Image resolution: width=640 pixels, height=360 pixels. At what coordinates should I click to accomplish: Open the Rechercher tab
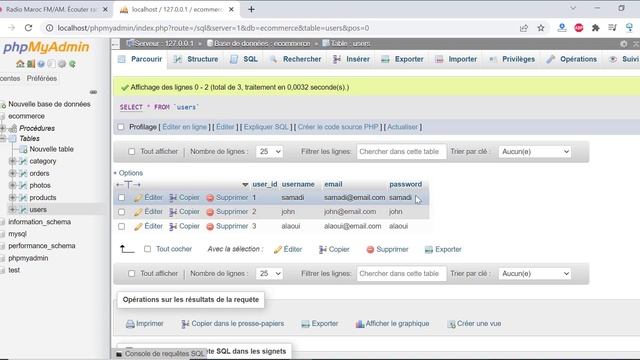[296, 59]
